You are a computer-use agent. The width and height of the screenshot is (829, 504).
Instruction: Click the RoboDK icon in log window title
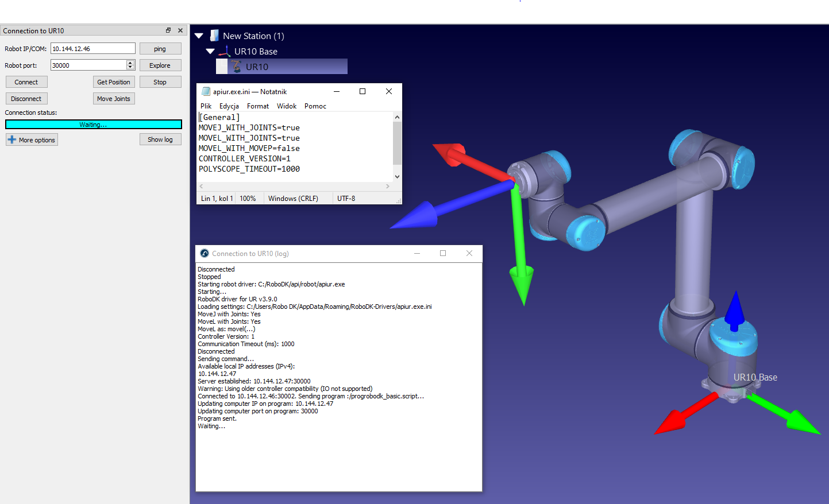[x=205, y=253]
